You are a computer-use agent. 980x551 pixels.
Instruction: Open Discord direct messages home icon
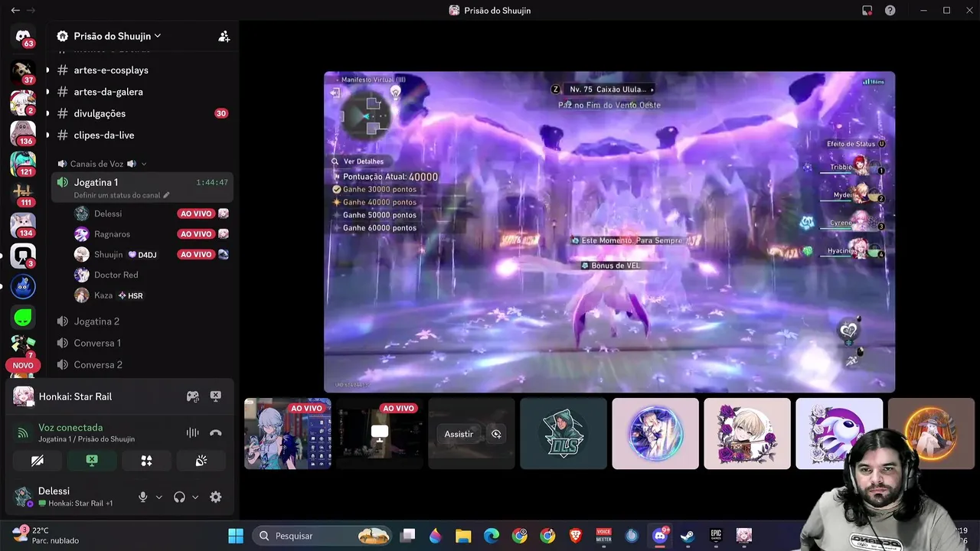point(23,36)
